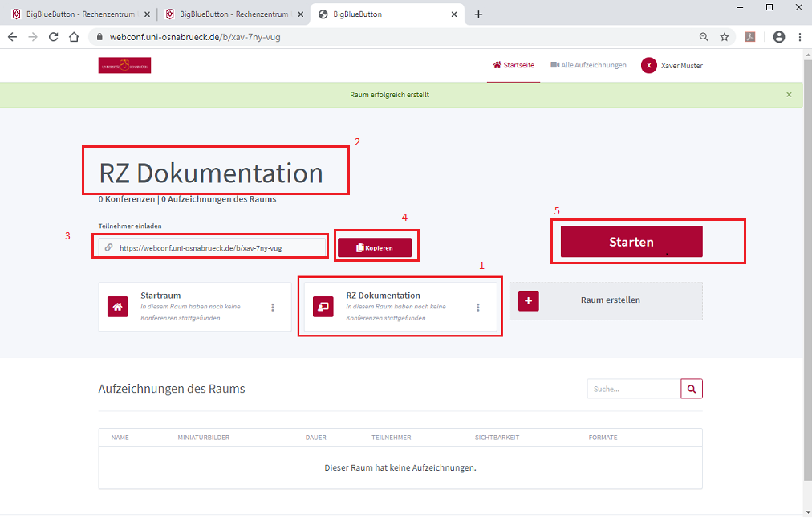The height and width of the screenshot is (518, 812).
Task: Open the Chrome profile icon
Action: pyautogui.click(x=779, y=37)
